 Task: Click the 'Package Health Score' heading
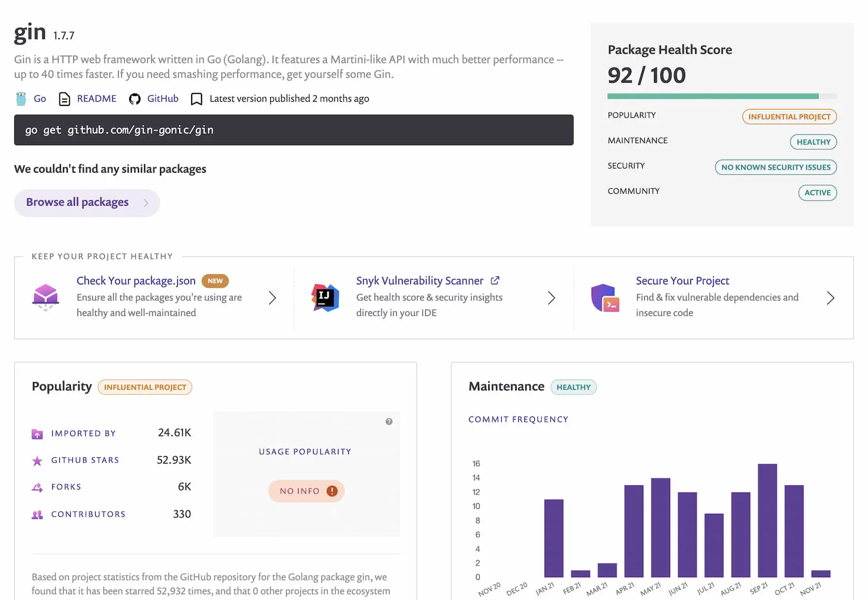coord(670,50)
